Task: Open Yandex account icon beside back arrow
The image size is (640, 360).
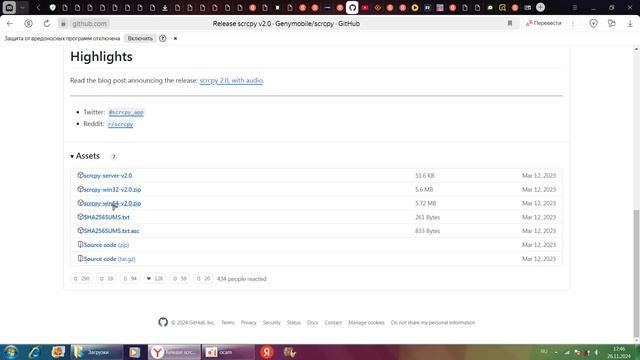Action: [x=28, y=24]
